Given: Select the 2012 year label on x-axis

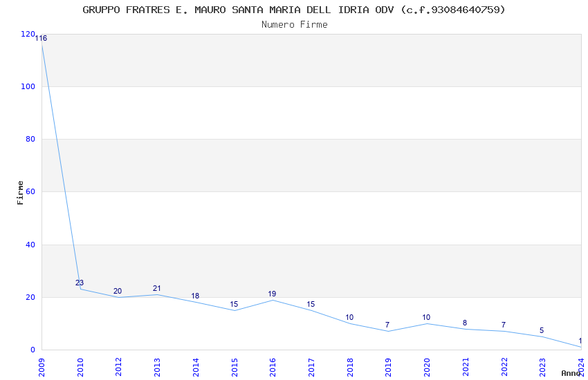Looking at the screenshot, I should [x=118, y=368].
